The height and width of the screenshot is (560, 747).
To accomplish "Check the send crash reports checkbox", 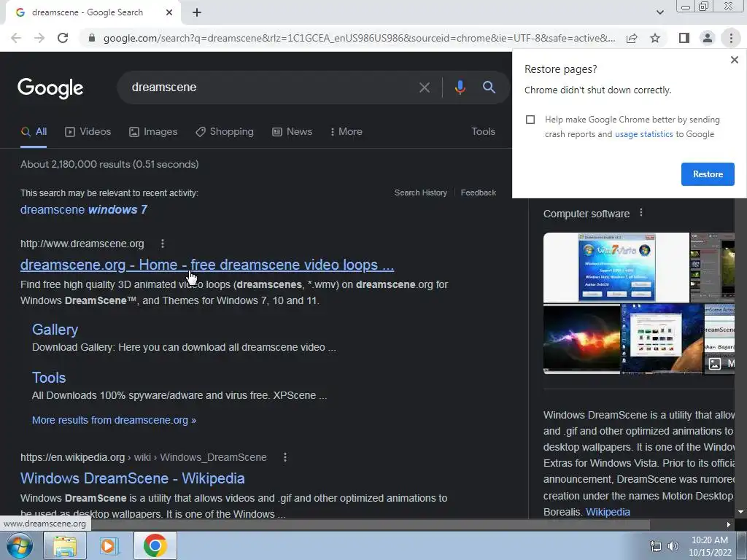I will [530, 120].
